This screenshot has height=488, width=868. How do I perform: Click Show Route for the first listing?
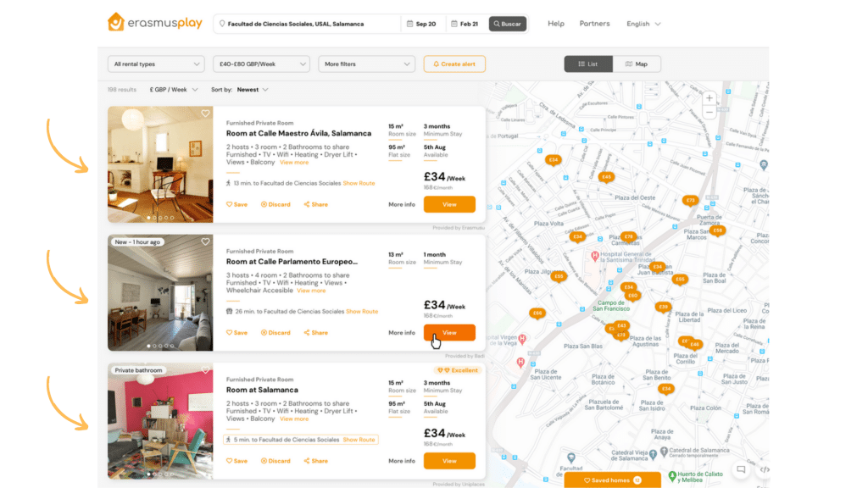pos(359,183)
